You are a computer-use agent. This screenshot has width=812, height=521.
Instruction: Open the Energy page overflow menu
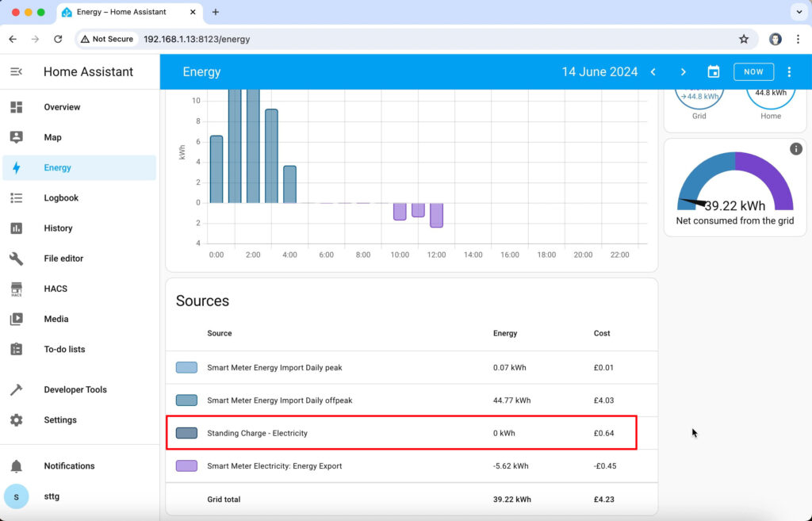789,72
